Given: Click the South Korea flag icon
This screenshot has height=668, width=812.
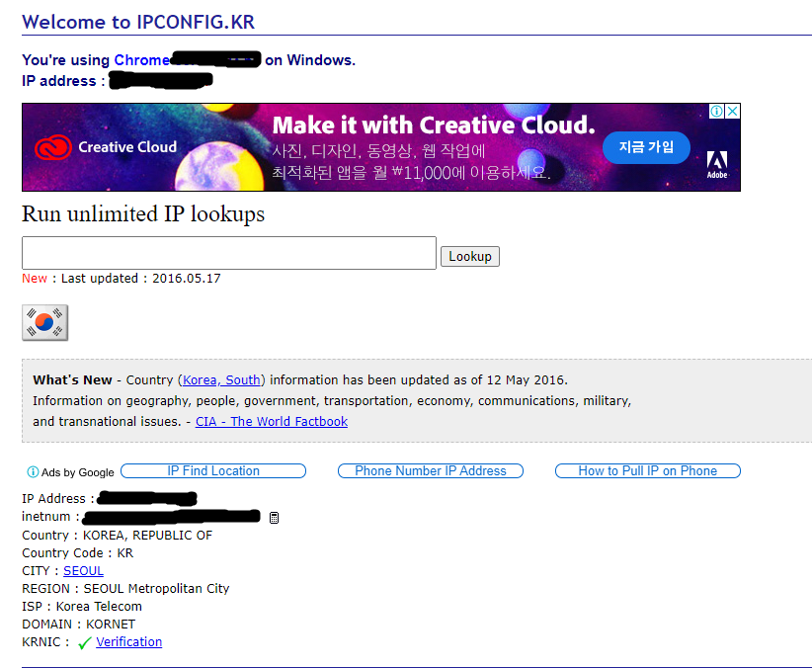Looking at the screenshot, I should point(45,322).
